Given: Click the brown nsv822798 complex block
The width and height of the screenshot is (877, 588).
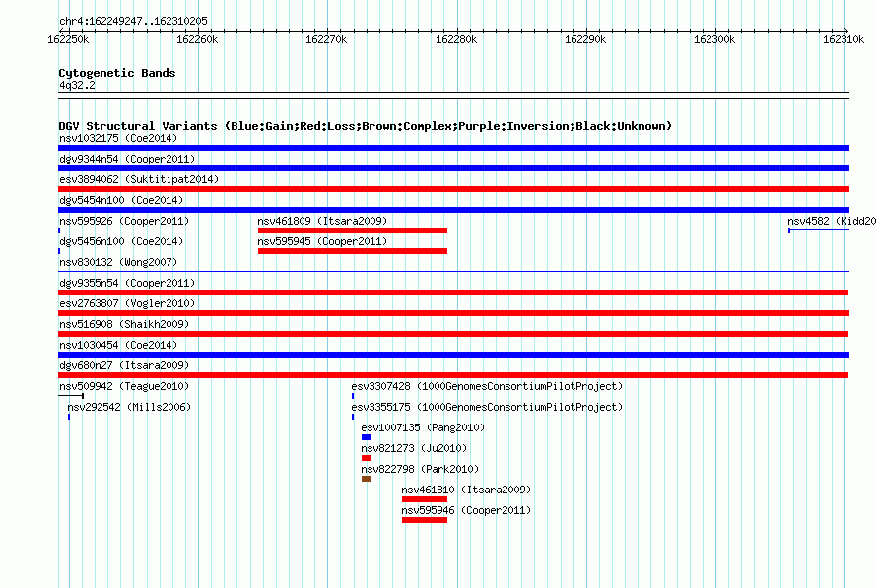Looking at the screenshot, I should tap(366, 479).
